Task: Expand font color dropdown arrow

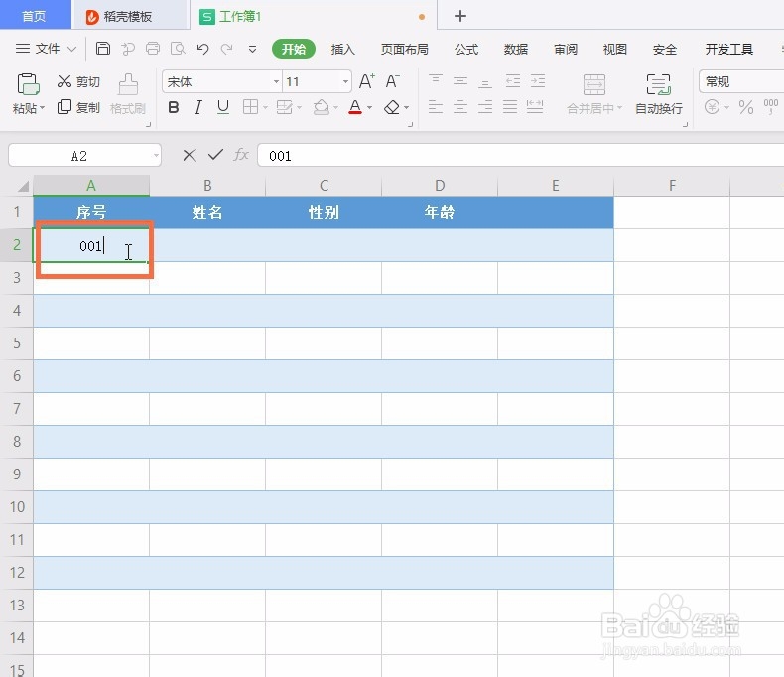Action: tap(369, 107)
